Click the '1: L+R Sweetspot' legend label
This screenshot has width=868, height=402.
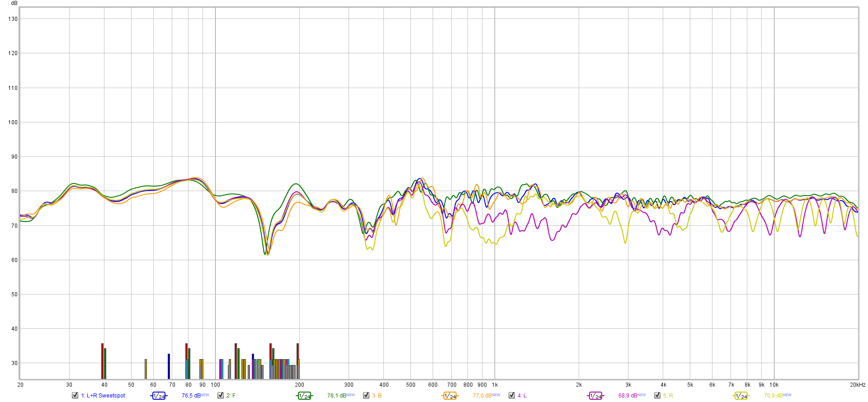[x=103, y=396]
